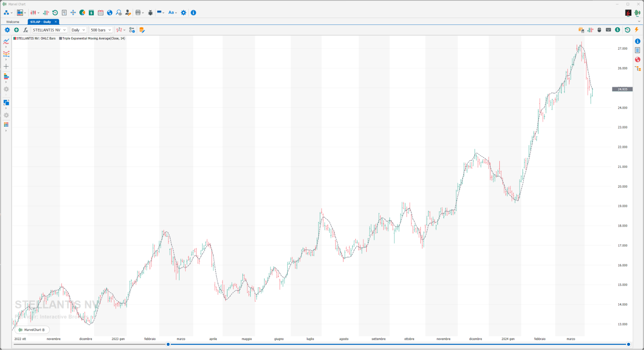Click the depth ladder icon in chart toolbar
Screen dimensions: 644x350
pyautogui.click(x=590, y=30)
